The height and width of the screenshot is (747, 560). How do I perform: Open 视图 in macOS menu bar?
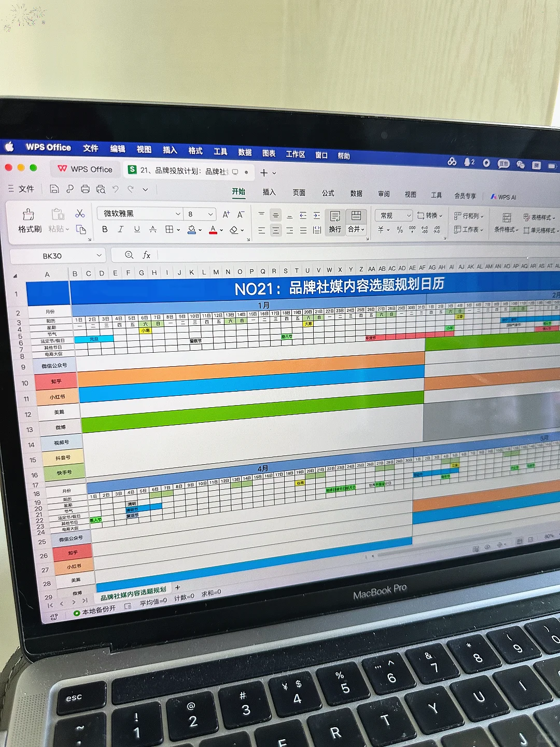(144, 149)
